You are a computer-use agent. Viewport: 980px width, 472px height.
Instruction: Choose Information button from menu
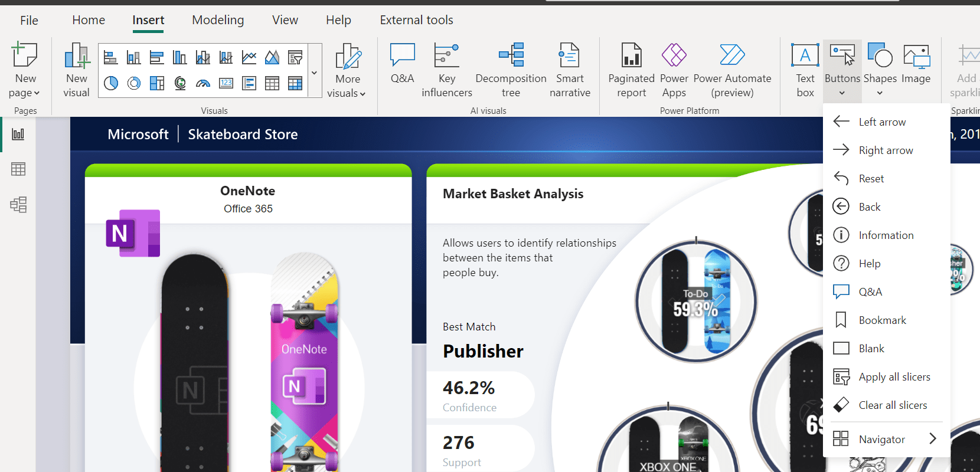887,235
